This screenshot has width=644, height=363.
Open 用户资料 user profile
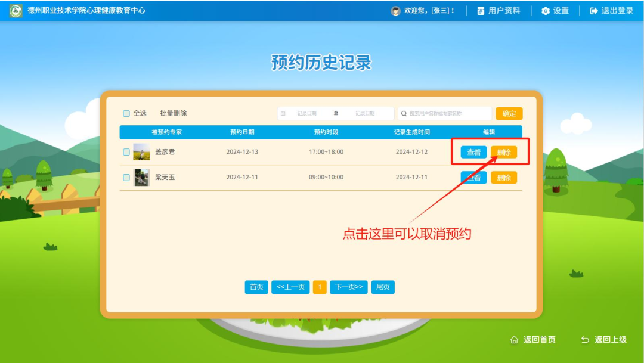coord(499,11)
